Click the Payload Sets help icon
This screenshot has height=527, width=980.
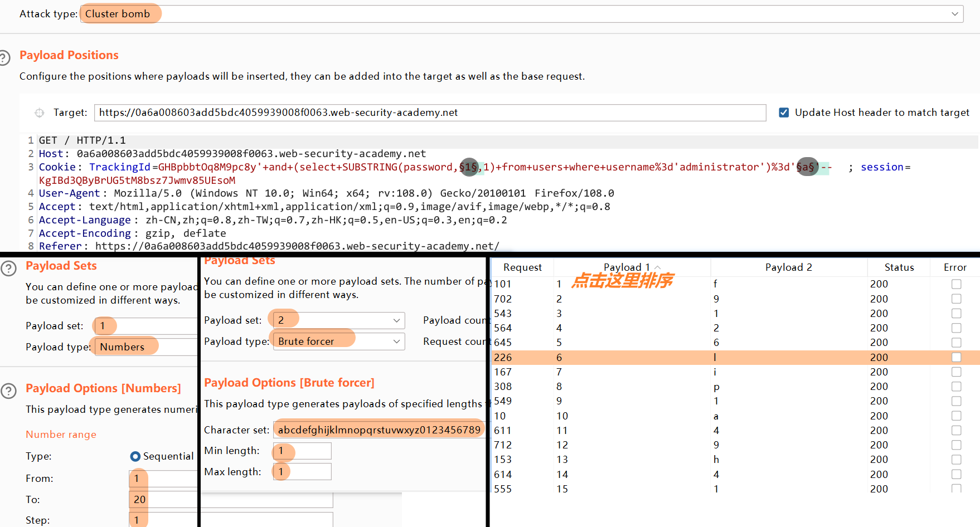[9, 268]
